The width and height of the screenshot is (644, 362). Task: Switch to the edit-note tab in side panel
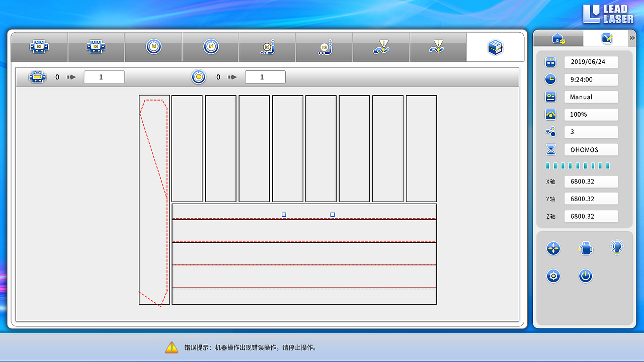[606, 38]
